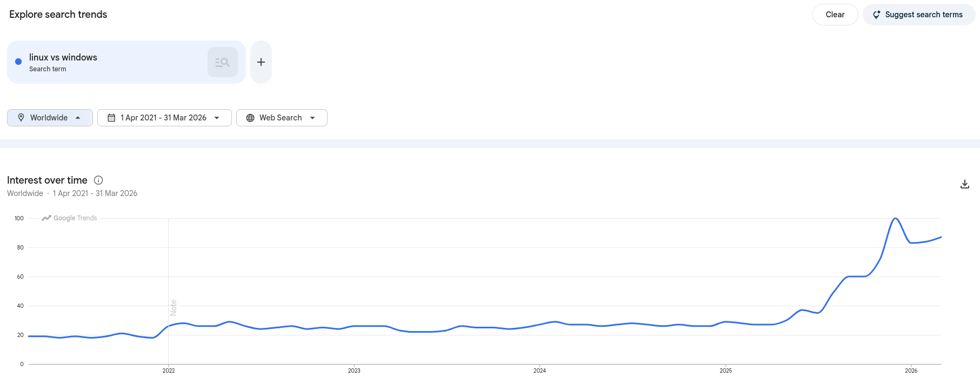Add a comparison term with the plus button
Screen dimensions: 980x384
[261, 62]
